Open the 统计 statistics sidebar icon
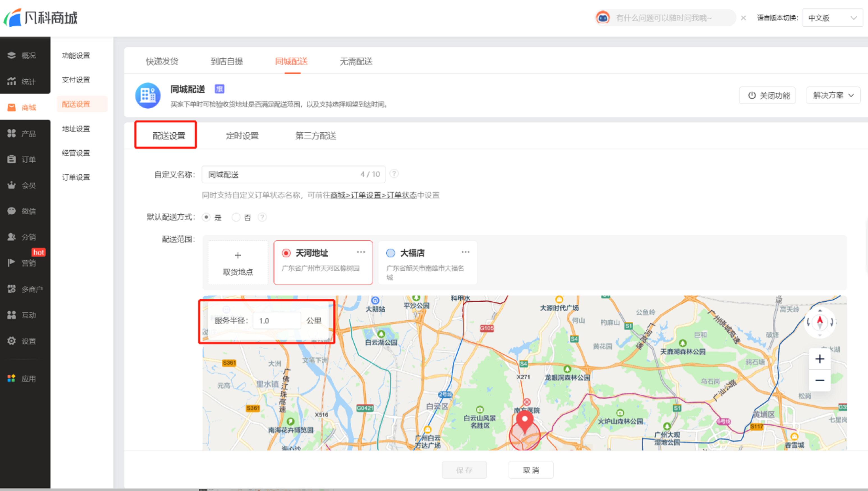 point(12,81)
